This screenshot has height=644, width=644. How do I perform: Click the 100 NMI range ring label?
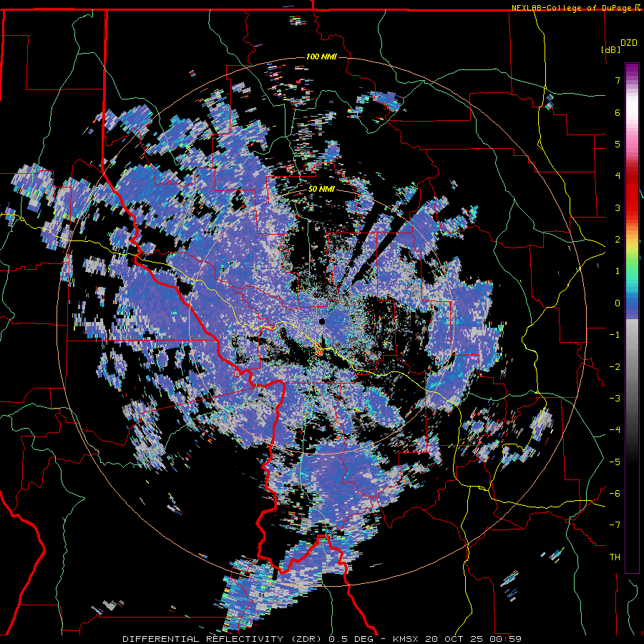coord(321,57)
